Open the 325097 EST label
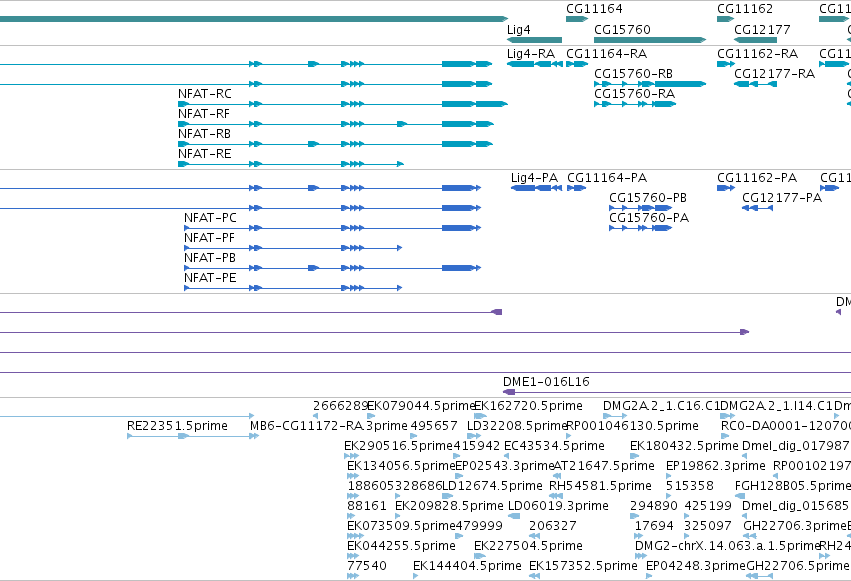851x581 pixels. coord(708,526)
